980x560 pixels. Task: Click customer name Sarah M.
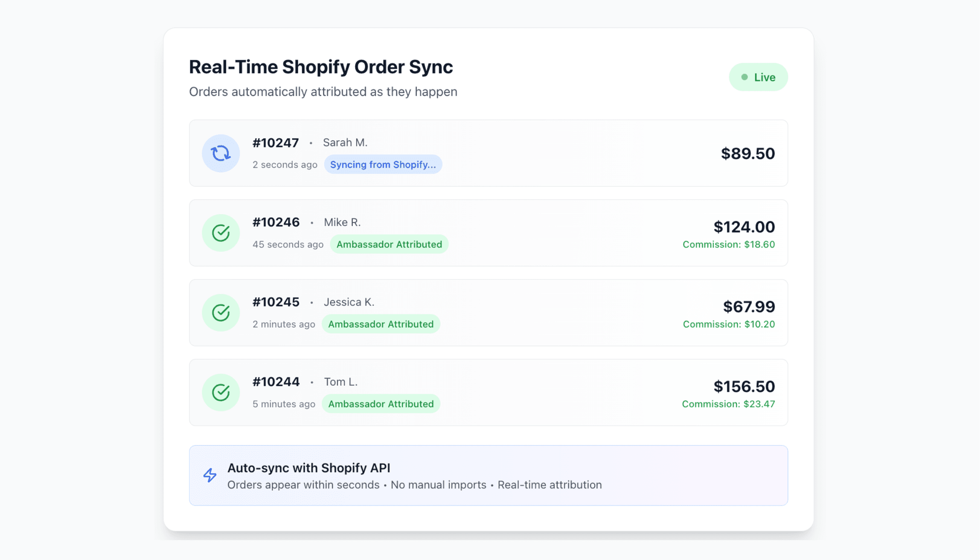pyautogui.click(x=345, y=143)
